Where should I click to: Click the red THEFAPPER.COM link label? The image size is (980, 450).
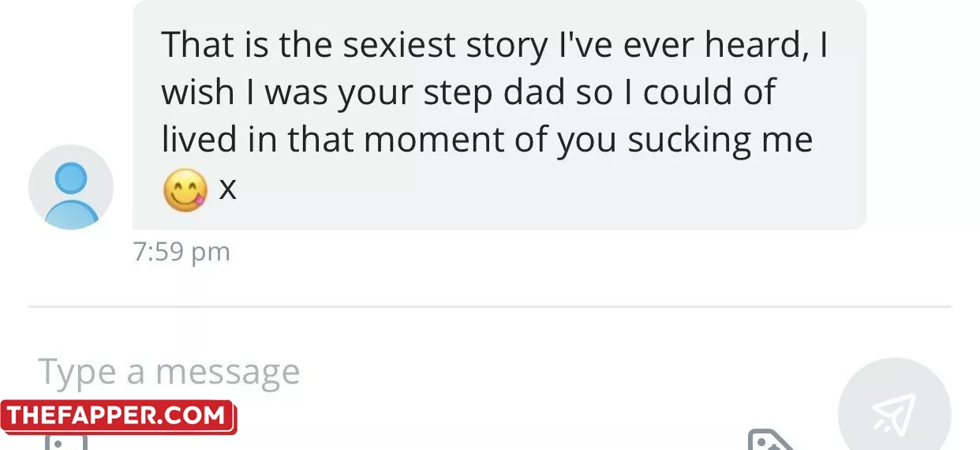pyautogui.click(x=118, y=417)
